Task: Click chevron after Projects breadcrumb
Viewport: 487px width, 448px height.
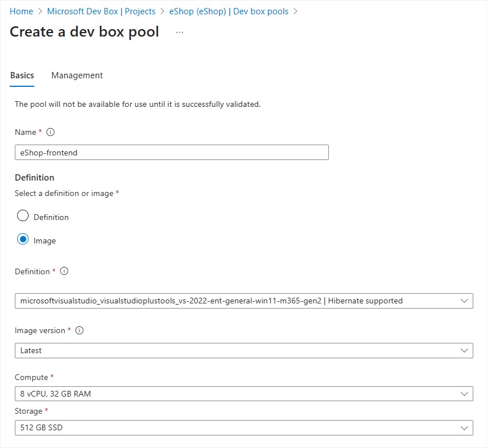Action: pos(162,11)
